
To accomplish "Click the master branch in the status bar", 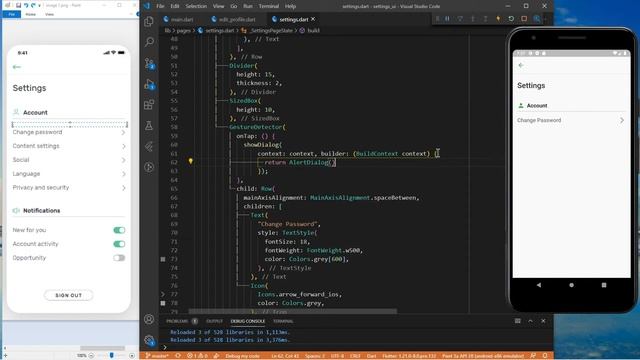I will [157, 356].
